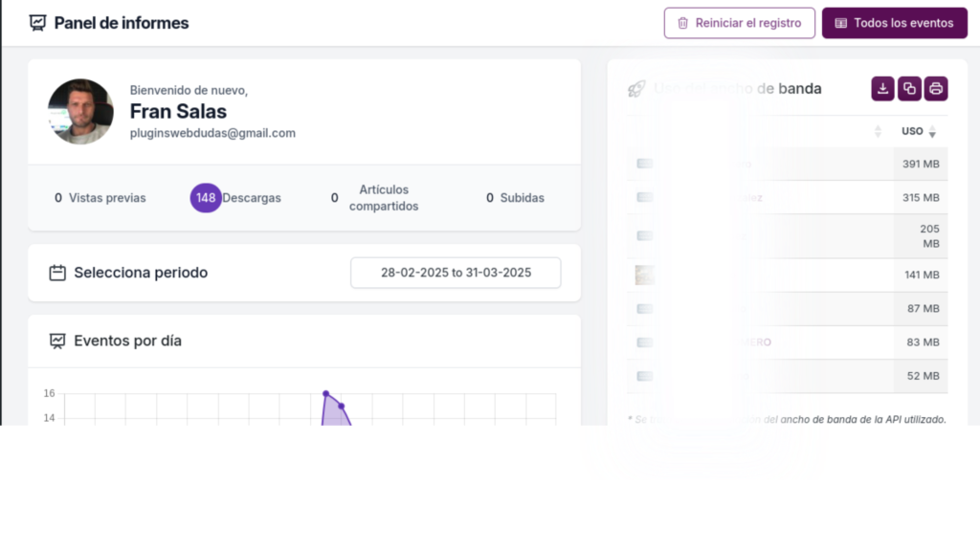Screen dimensions: 980x551
Task: Click the Fran Salas name heading
Action: click(178, 111)
